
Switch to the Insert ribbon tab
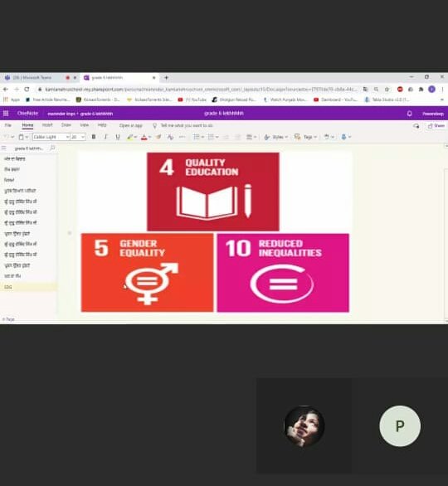pyautogui.click(x=47, y=125)
